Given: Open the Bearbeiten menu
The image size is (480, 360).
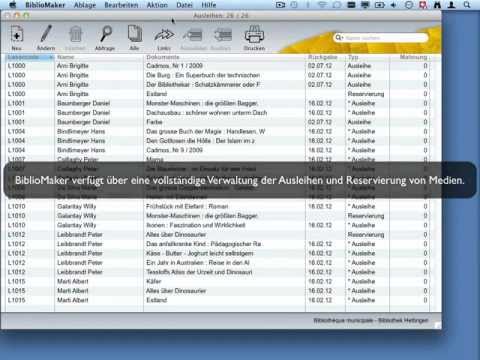Looking at the screenshot, I should [121, 5].
